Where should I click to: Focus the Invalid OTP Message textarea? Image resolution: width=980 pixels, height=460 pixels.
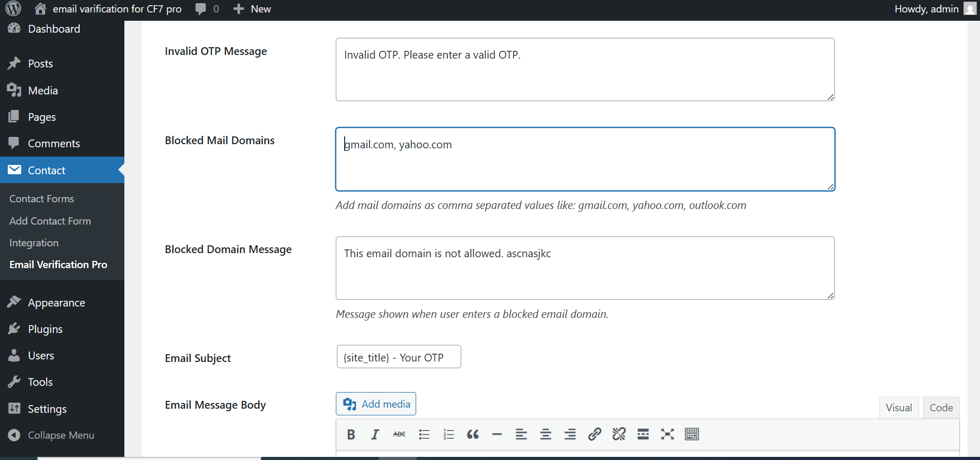coord(585,69)
